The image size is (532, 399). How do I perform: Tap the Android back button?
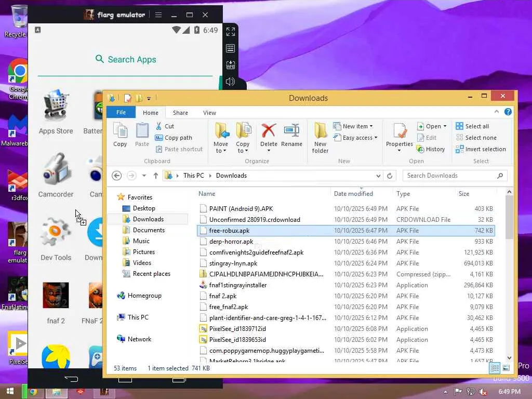click(x=71, y=379)
